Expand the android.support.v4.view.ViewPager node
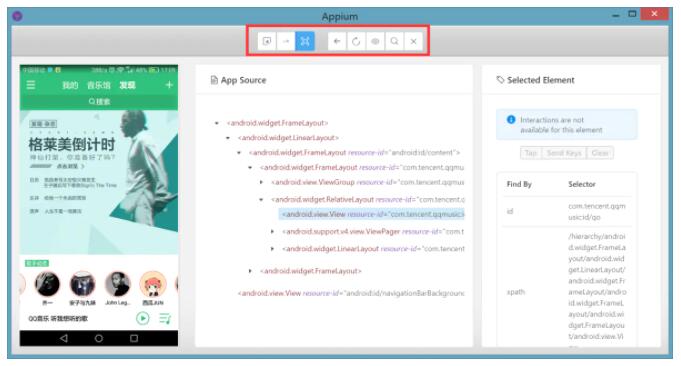This screenshot has width=681, height=366. (272, 232)
